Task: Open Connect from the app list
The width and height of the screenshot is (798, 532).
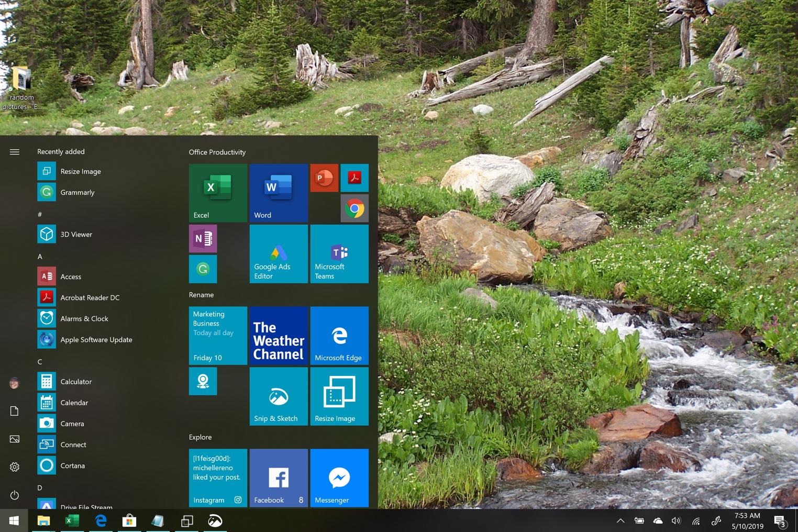Action: 105,445
